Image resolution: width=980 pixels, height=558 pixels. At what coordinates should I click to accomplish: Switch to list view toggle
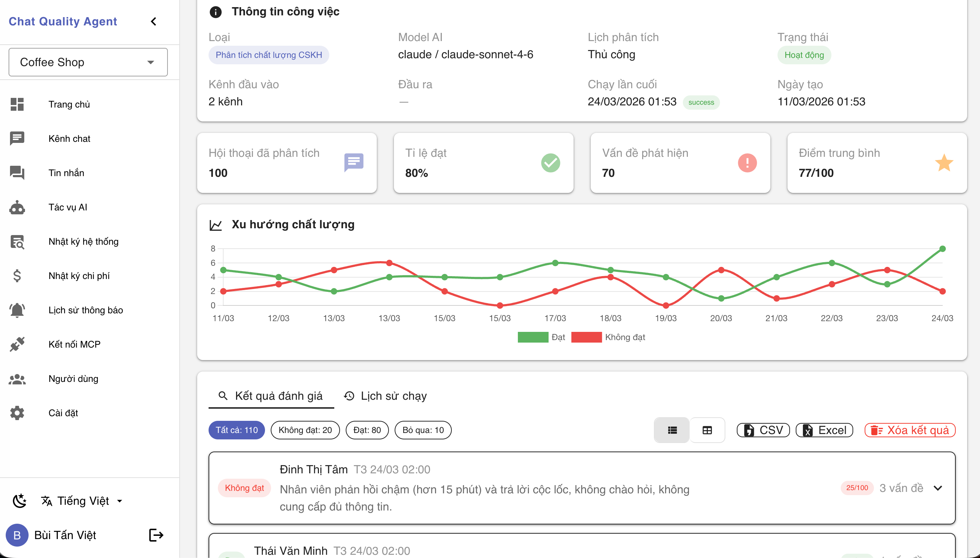pyautogui.click(x=672, y=430)
